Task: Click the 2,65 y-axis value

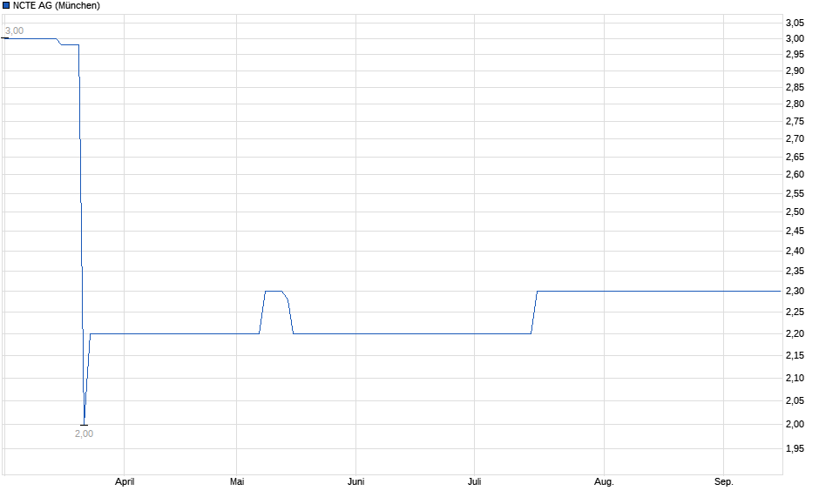Action: 795,157
